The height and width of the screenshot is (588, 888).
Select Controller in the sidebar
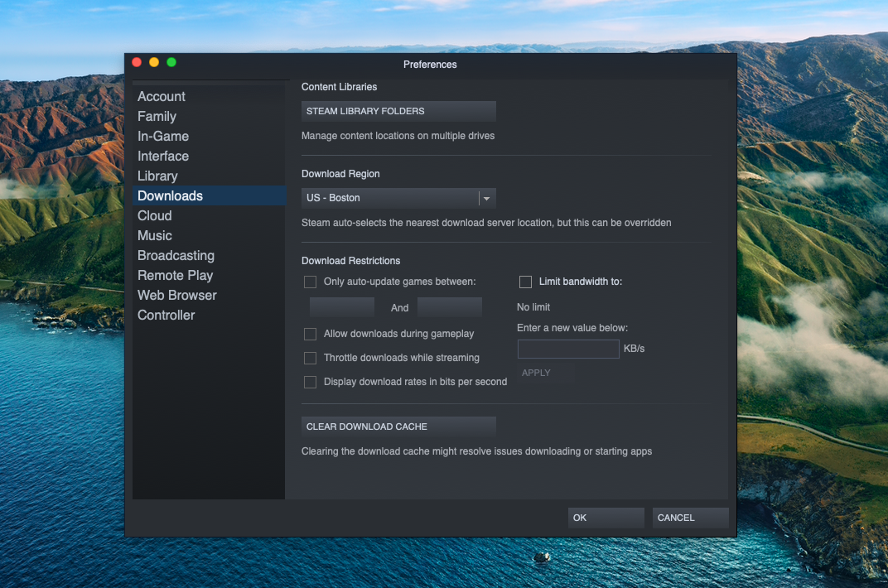click(x=166, y=316)
